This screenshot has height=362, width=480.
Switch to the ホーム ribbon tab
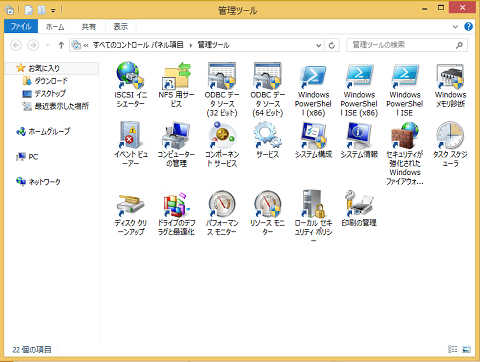[x=55, y=26]
